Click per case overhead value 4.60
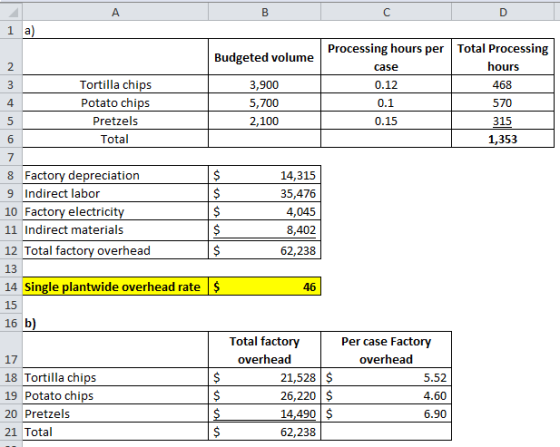Image resolution: width=560 pixels, height=447 pixels. (386, 396)
